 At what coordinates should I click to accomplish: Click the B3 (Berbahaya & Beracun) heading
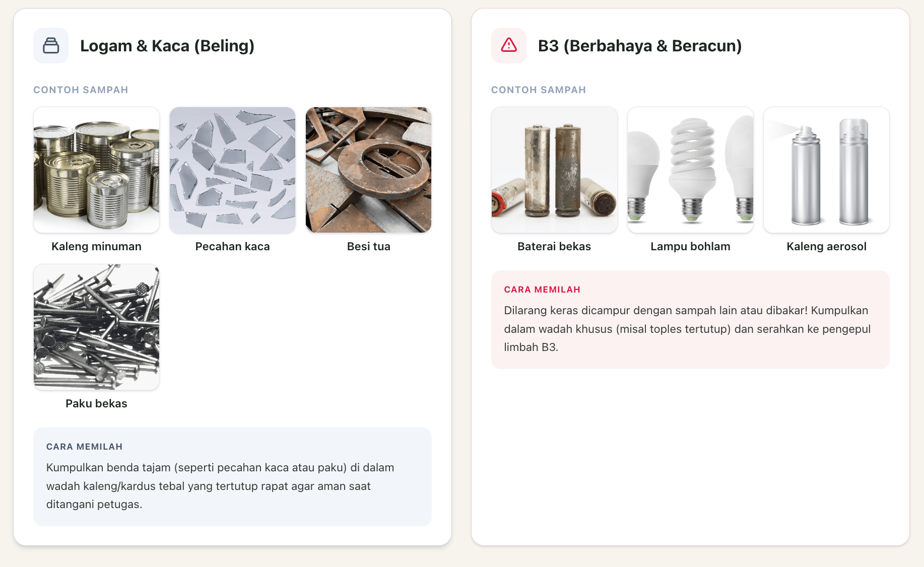pos(640,46)
